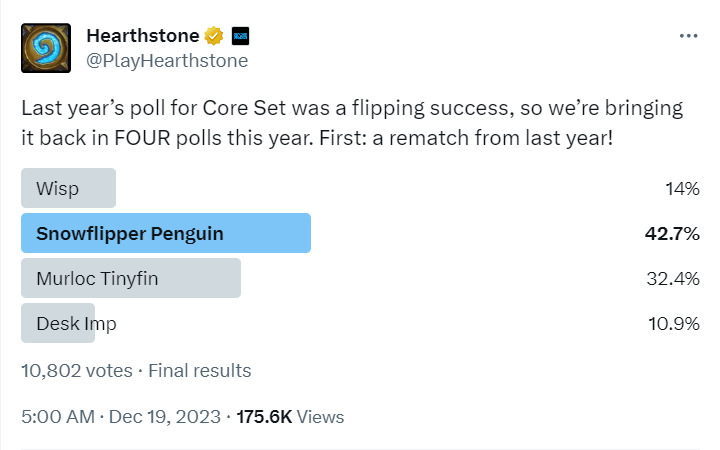Open the Hearthstone profile avatar

(x=46, y=48)
